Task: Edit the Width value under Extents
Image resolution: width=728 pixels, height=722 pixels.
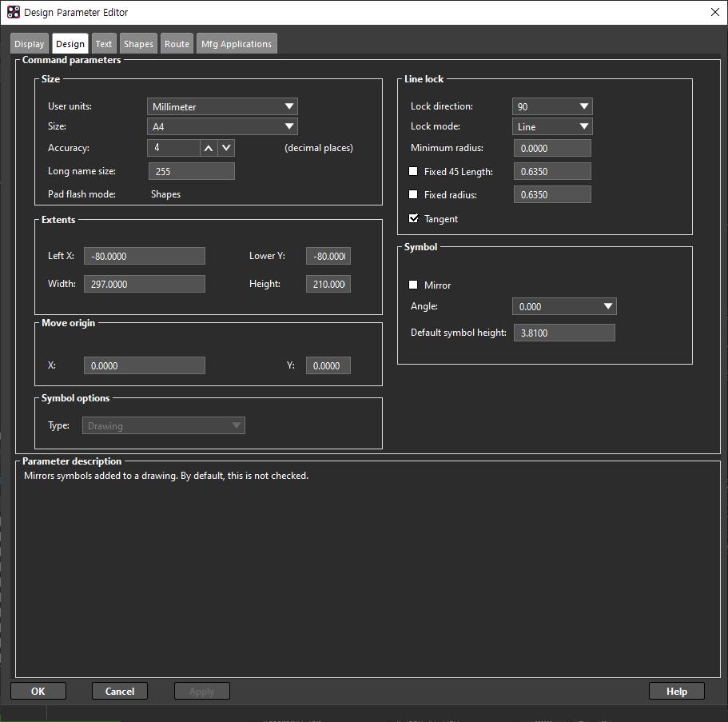Action: (144, 283)
